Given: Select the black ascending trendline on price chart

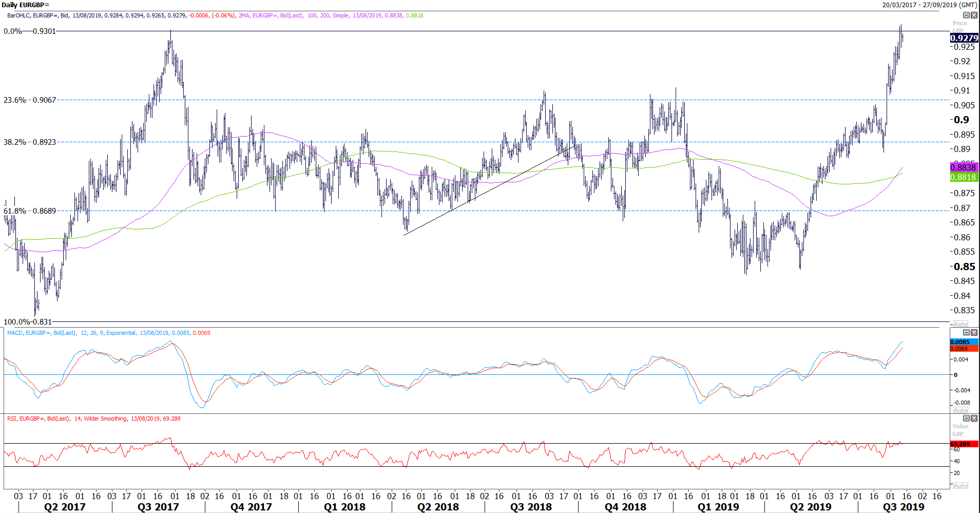Looking at the screenshot, I should coord(489,191).
